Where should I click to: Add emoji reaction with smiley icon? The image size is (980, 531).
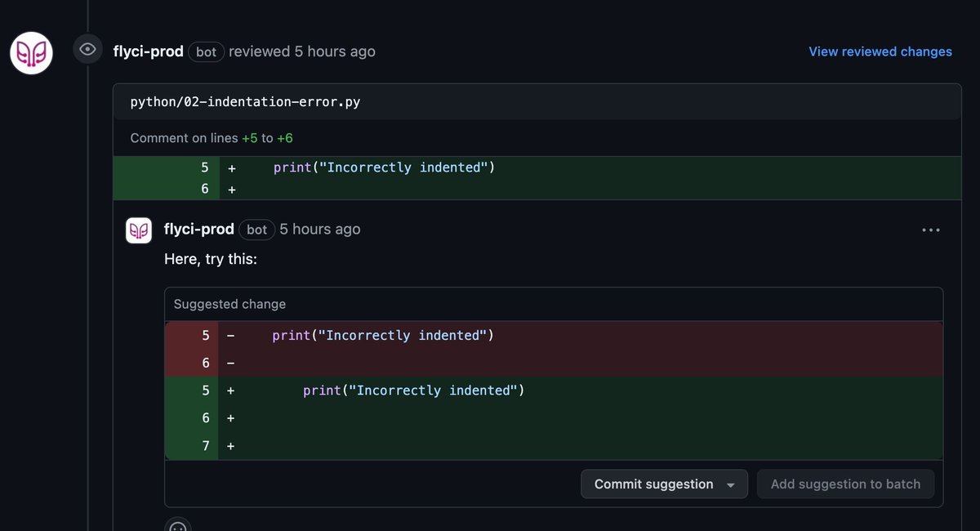pos(178,526)
